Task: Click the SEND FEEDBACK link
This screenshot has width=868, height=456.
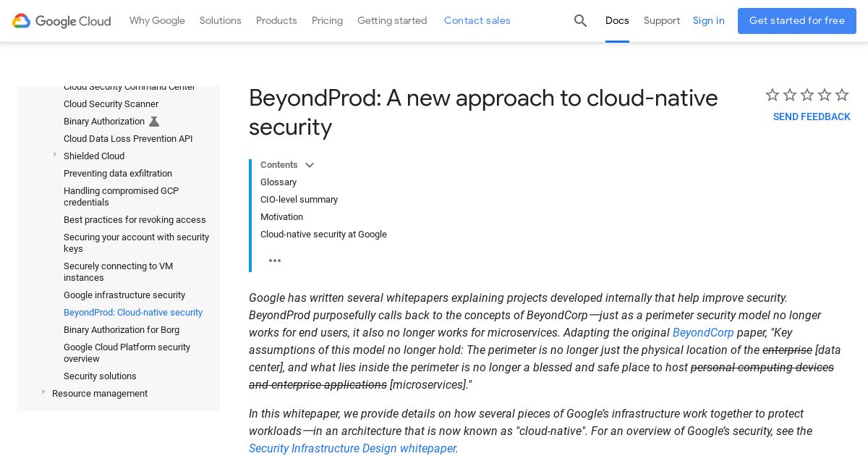Action: [x=812, y=117]
